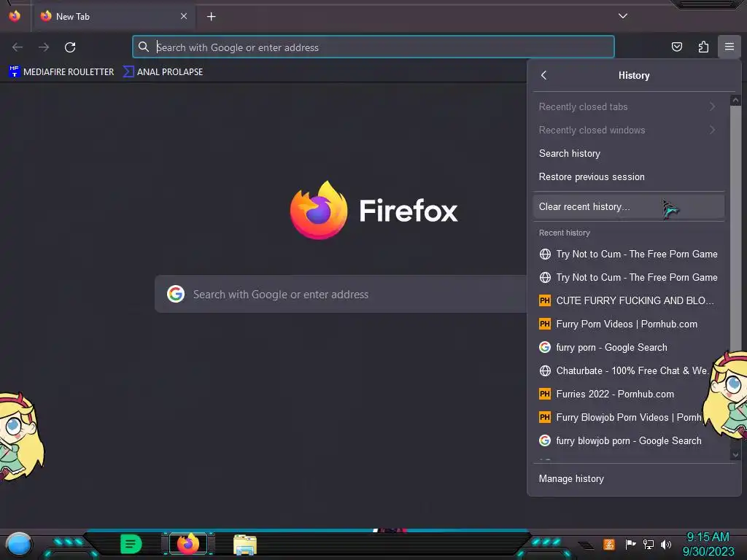Image resolution: width=747 pixels, height=560 pixels.
Task: Open Recently closed windows submenu
Action: pos(628,130)
